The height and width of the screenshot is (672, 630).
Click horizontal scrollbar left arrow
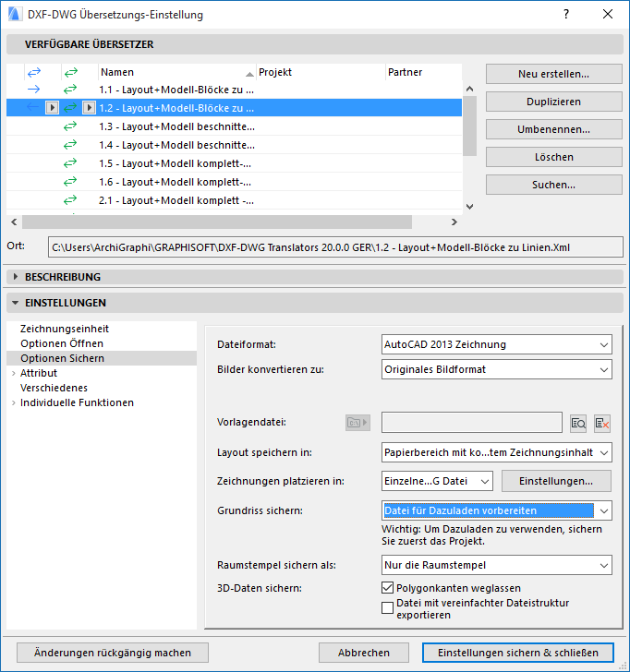point(14,222)
